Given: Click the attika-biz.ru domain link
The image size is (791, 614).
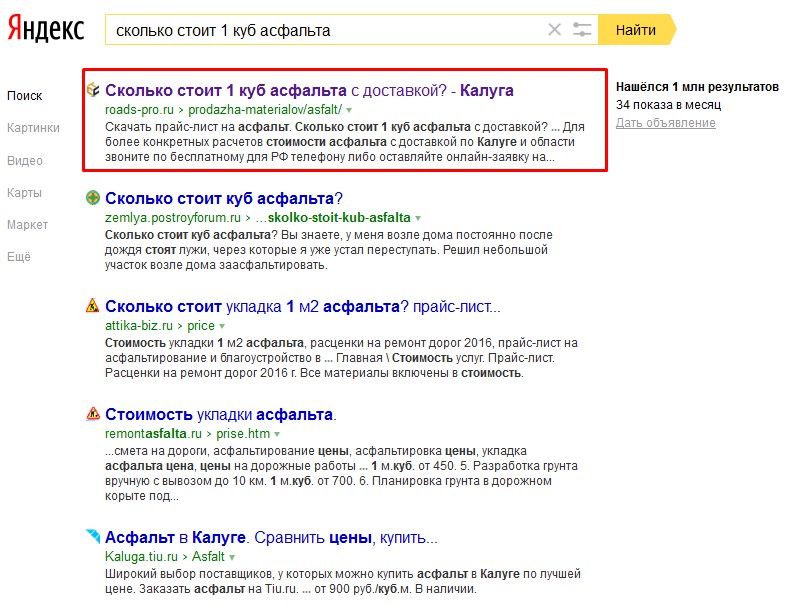Looking at the screenshot, I should 139,325.
